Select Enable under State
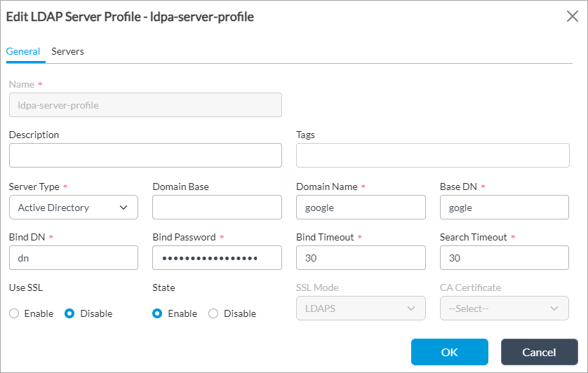Image resolution: width=588 pixels, height=373 pixels. point(158,313)
